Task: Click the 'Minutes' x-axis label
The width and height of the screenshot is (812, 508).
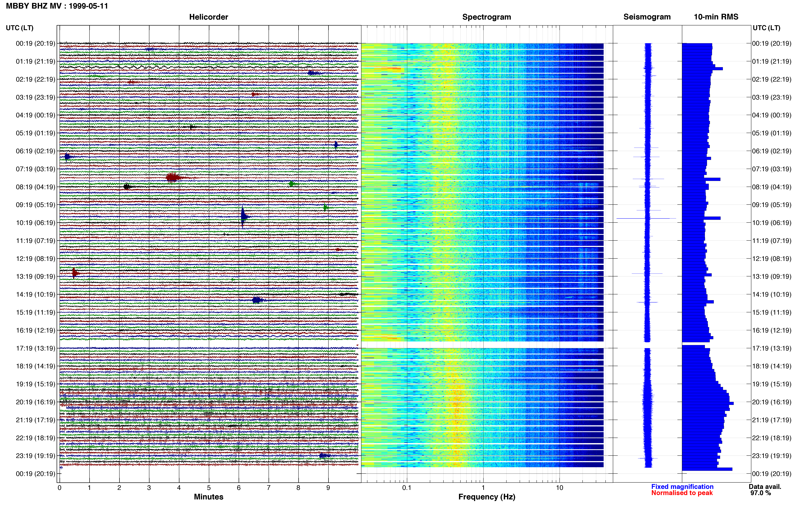Action: coord(209,497)
